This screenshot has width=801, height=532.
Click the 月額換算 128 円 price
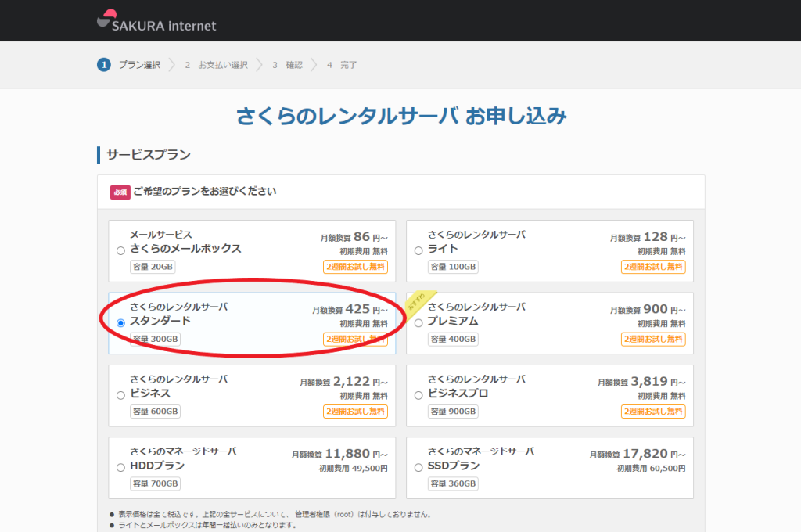648,237
